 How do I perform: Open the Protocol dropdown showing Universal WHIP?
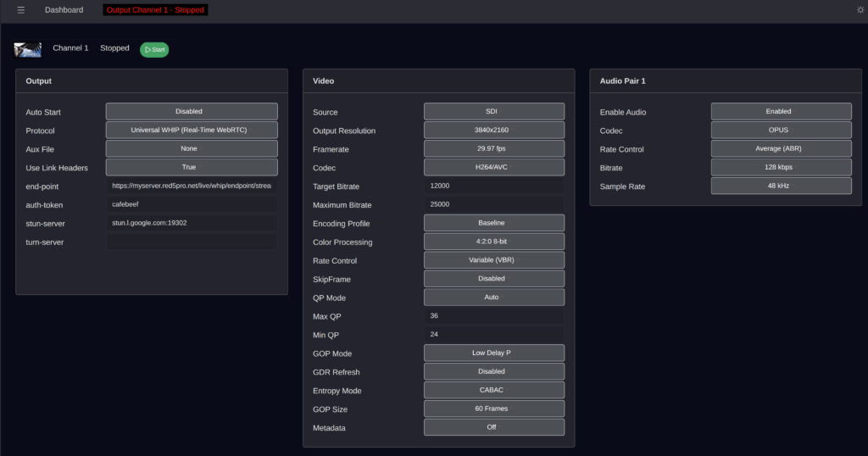point(192,130)
